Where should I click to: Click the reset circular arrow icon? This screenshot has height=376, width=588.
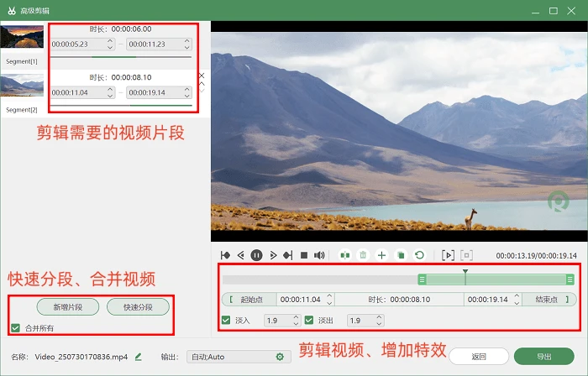click(x=419, y=255)
